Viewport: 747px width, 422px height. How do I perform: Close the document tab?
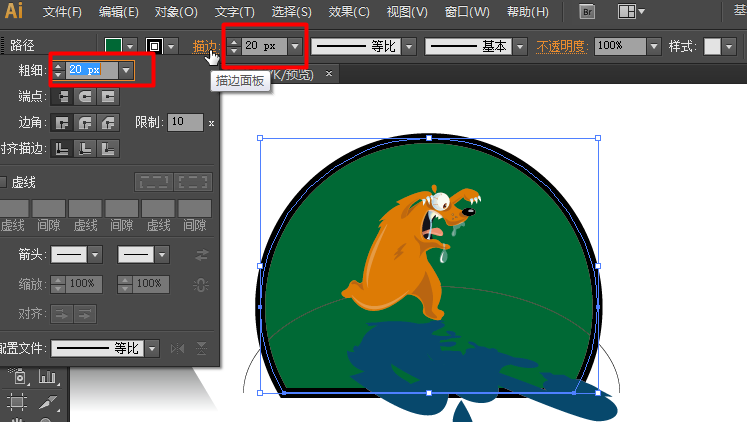[329, 73]
